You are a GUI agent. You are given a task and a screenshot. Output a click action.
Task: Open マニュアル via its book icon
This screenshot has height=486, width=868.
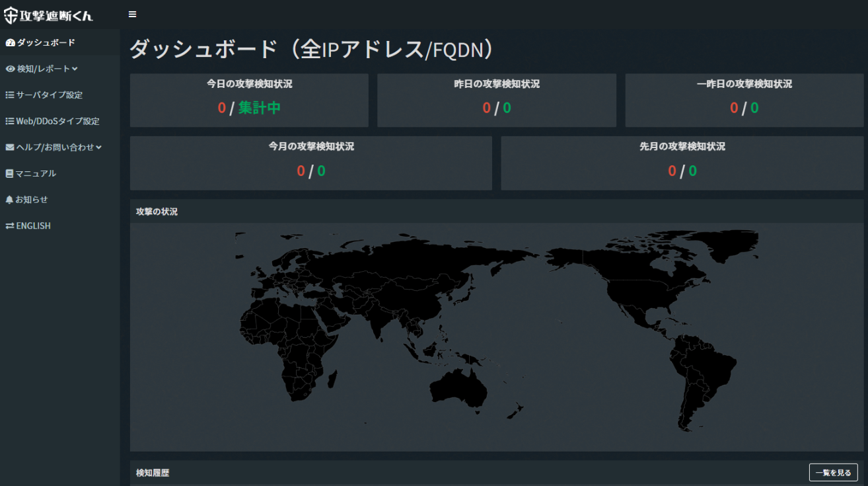click(9, 174)
